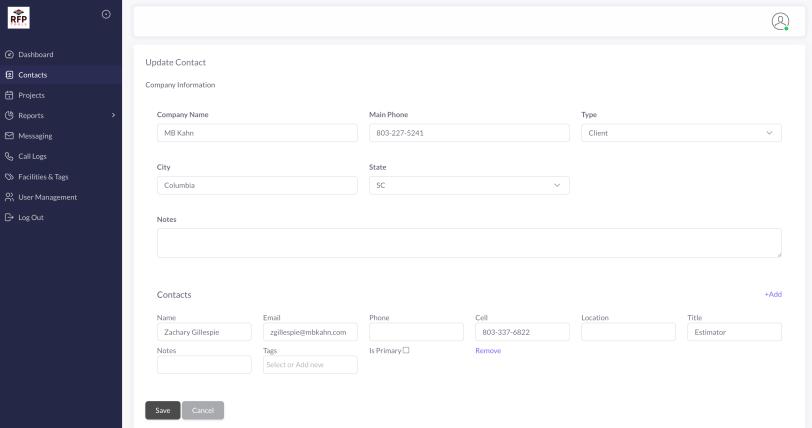
Task: Open the State dropdown showing SC
Action: (x=468, y=185)
